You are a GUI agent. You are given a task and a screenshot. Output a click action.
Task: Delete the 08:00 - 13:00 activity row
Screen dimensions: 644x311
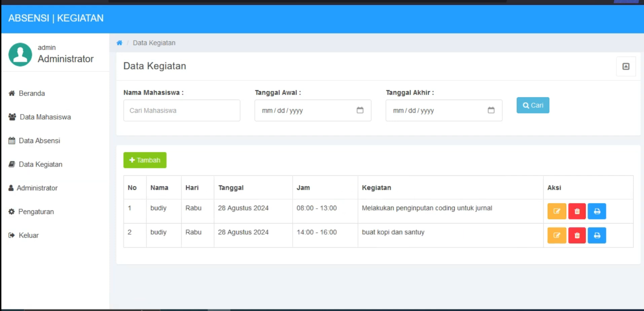[x=577, y=211]
